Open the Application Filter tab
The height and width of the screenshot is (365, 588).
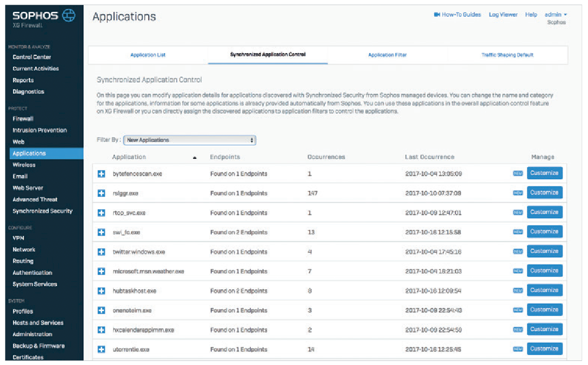tap(387, 55)
